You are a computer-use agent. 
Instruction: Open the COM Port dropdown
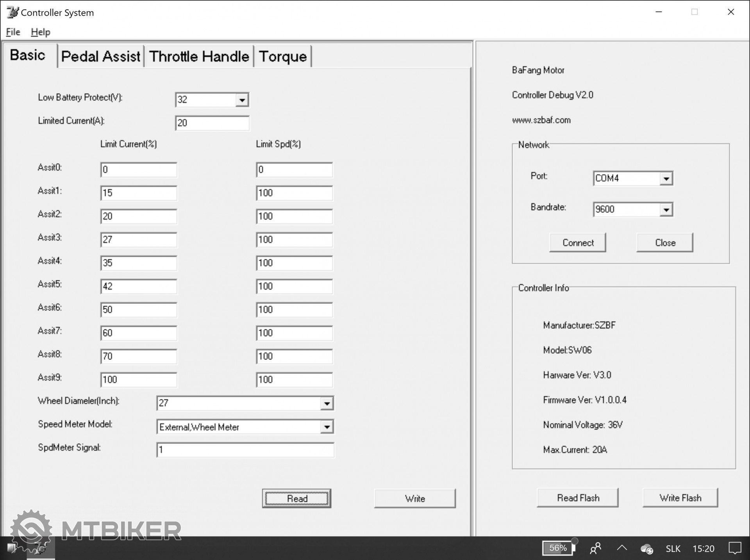[666, 178]
